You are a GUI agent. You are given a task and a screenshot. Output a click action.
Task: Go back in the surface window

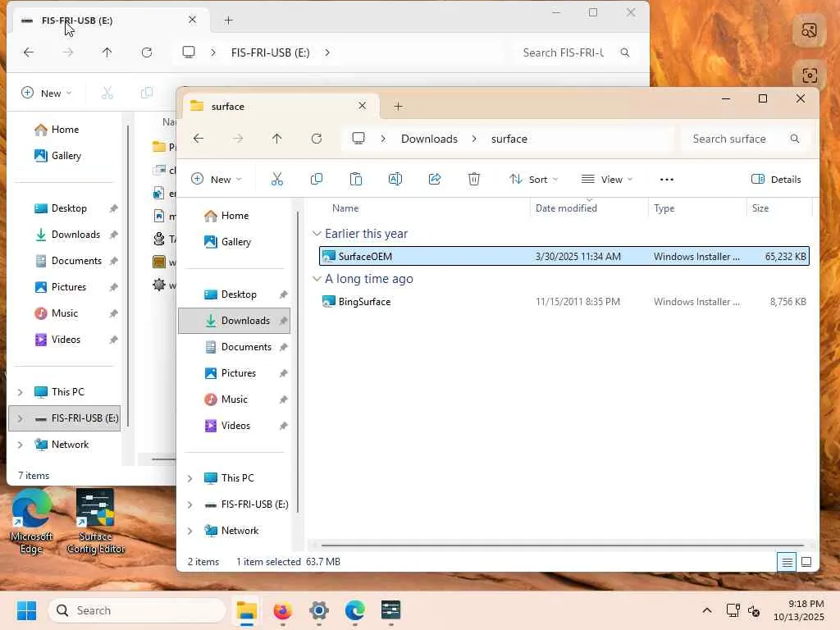[x=199, y=139]
